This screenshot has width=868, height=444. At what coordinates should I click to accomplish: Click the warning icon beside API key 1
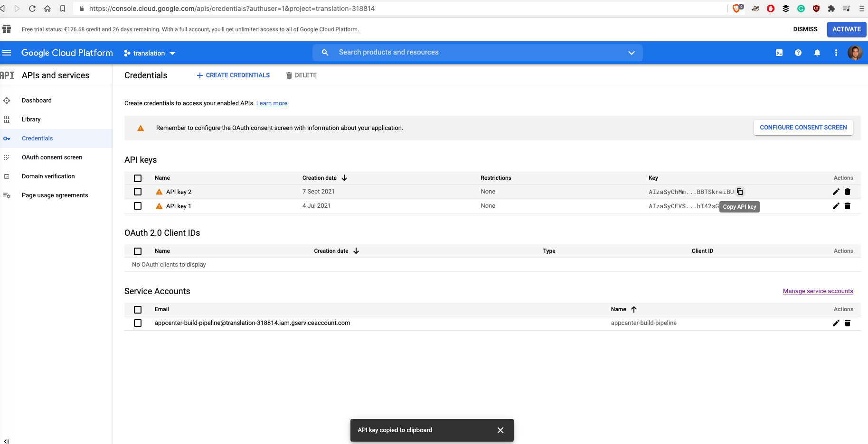pyautogui.click(x=159, y=206)
